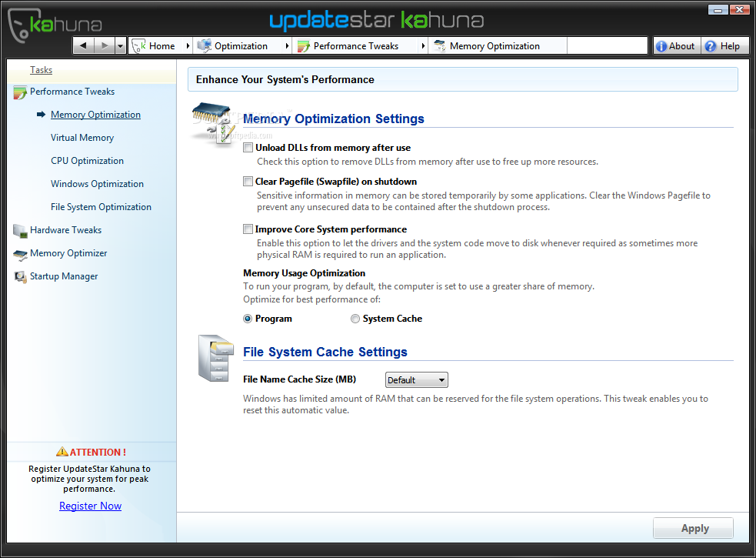Click the memory chip settings icon

pyautogui.click(x=215, y=122)
